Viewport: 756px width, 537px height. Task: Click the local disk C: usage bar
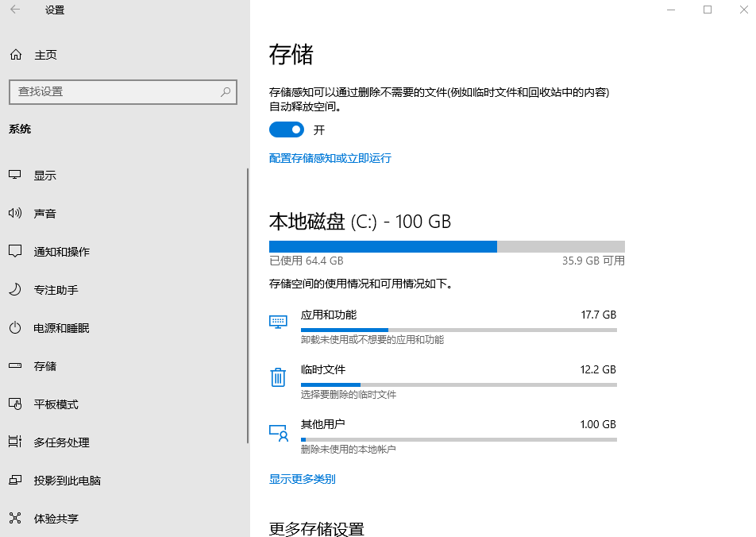point(446,246)
